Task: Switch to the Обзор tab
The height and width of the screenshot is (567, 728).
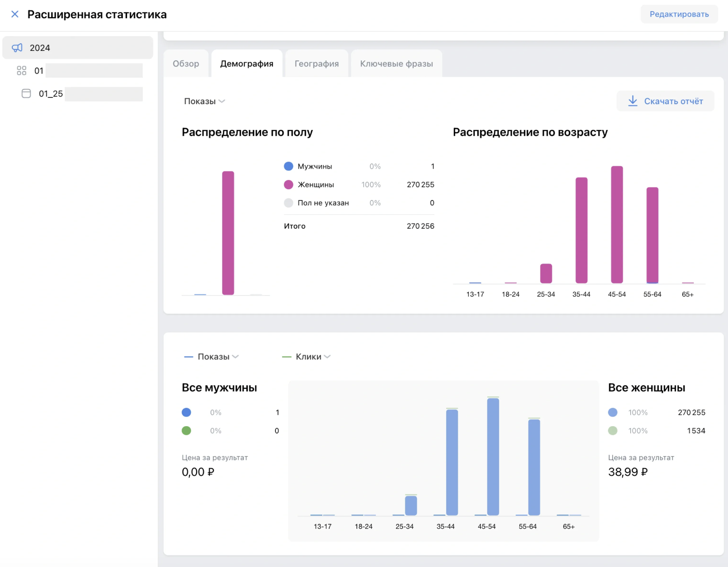Action: click(x=186, y=64)
